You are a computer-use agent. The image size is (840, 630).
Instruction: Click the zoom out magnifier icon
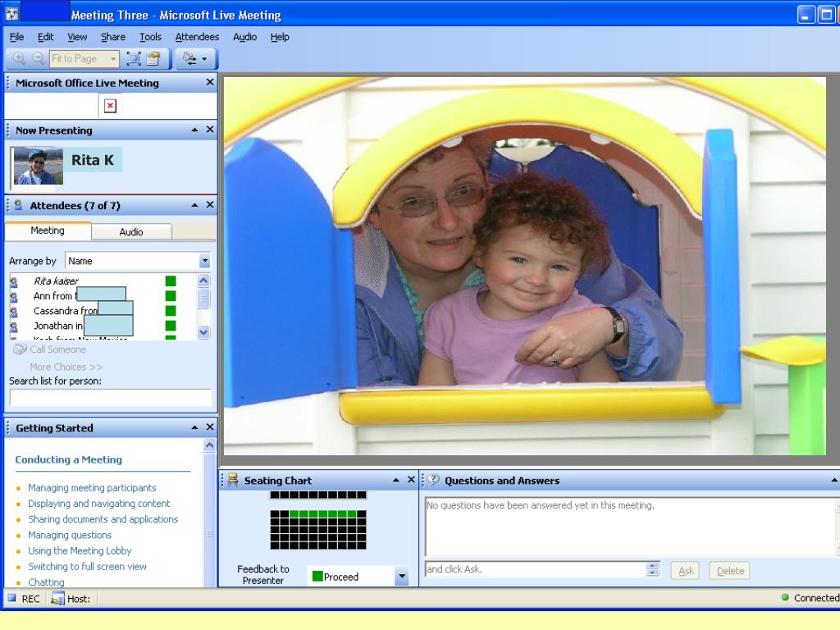click(38, 58)
